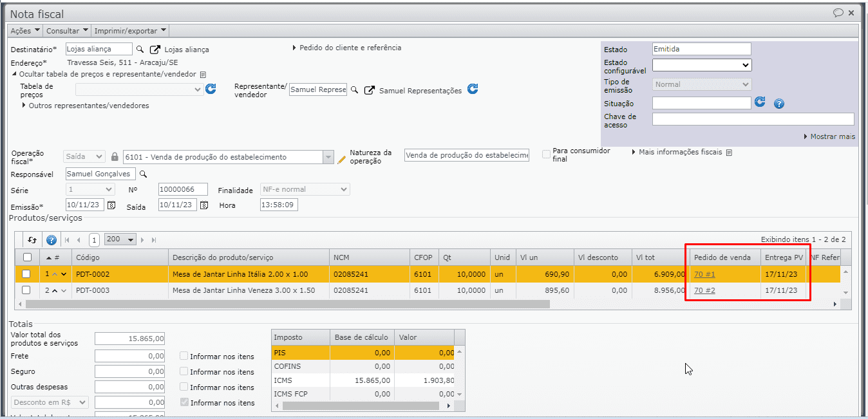Open the Estado configurável dropdown

pyautogui.click(x=702, y=65)
